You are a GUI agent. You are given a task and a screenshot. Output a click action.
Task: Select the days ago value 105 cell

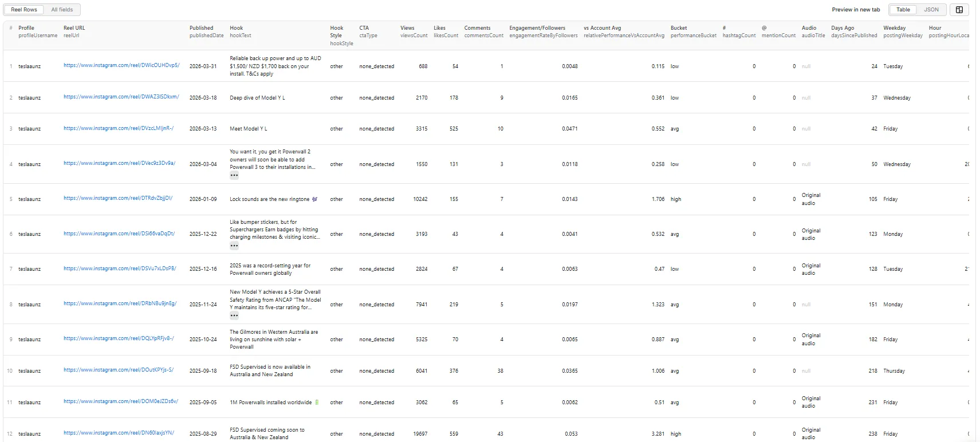(873, 199)
